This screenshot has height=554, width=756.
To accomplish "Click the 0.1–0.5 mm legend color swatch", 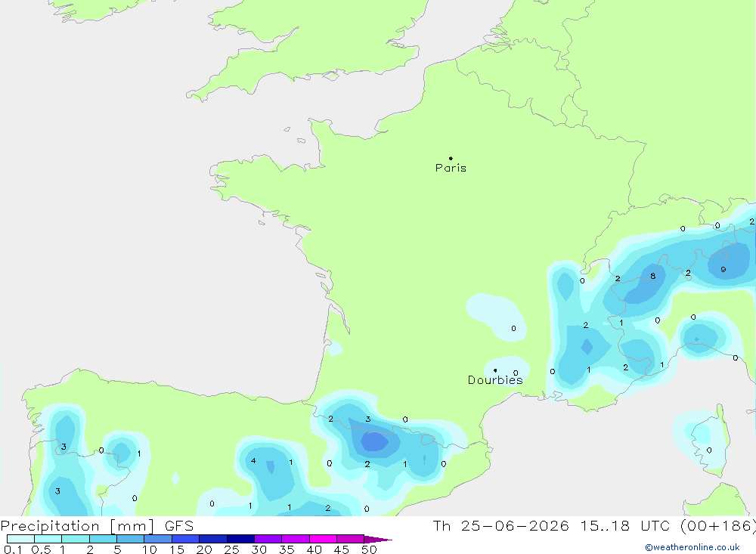I will (x=20, y=539).
